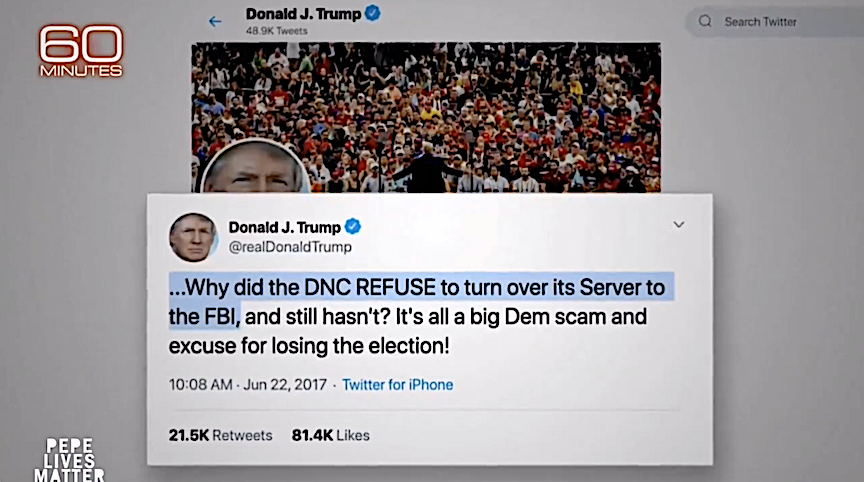Click Donald J. Trump profile header title
The image size is (864, 482).
(303, 14)
